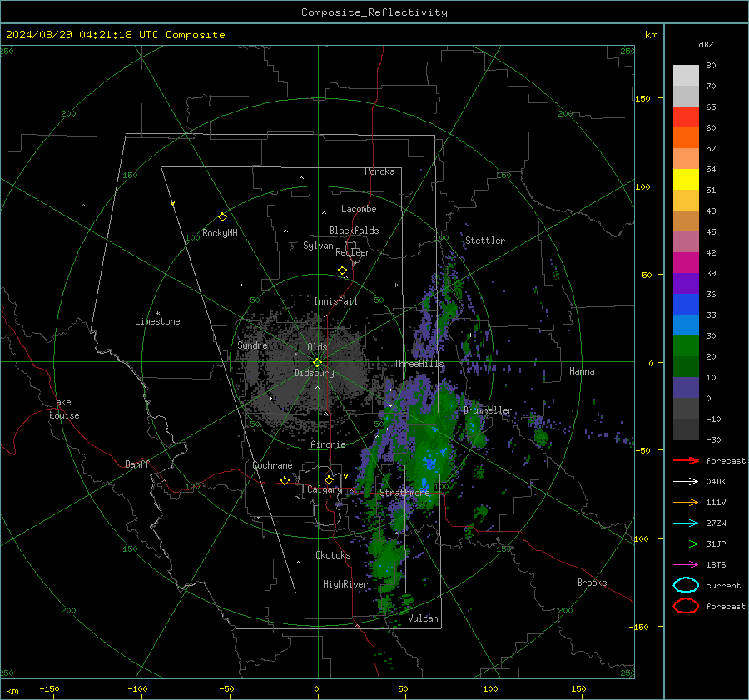The image size is (749, 700).
Task: Click the red forecast ellipse legend icon
Action: 686,606
